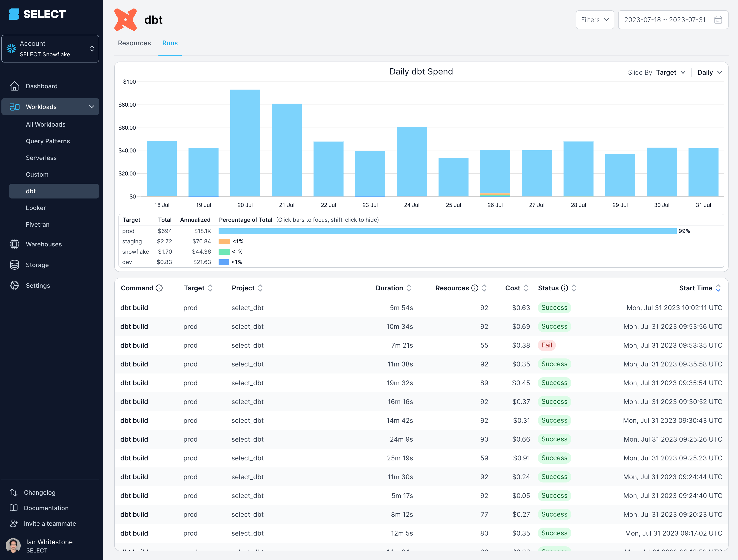
Task: Open the Looker workloads page
Action: pyautogui.click(x=36, y=208)
